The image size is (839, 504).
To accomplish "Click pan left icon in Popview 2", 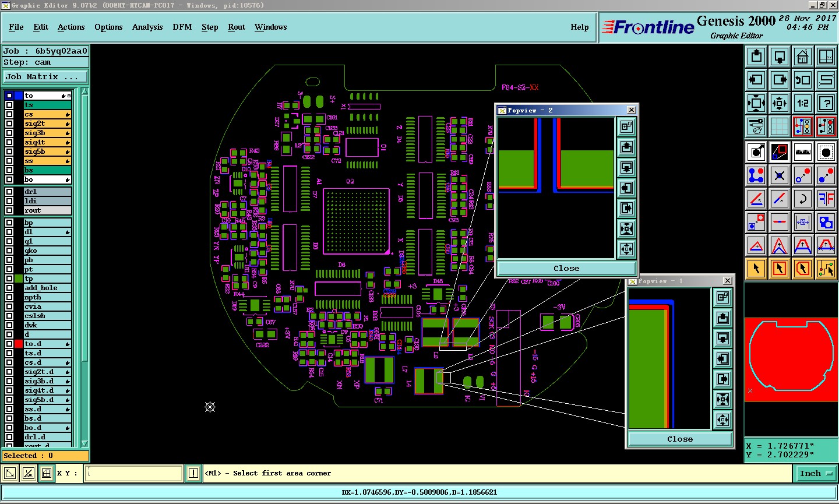I will point(626,188).
